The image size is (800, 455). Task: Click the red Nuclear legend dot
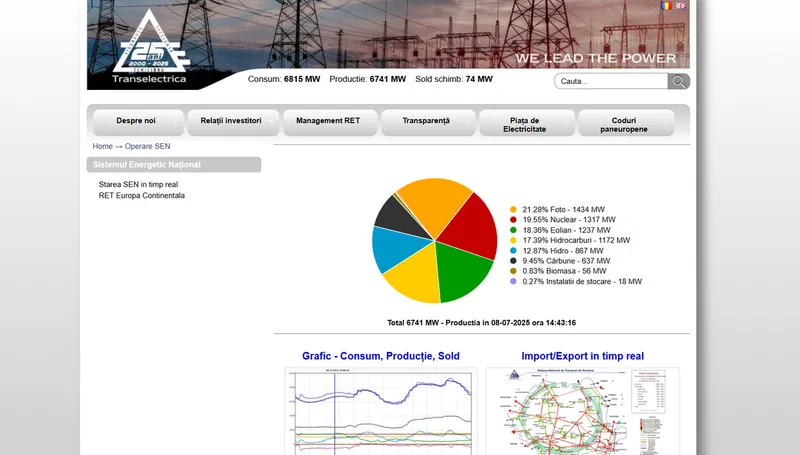(x=513, y=219)
